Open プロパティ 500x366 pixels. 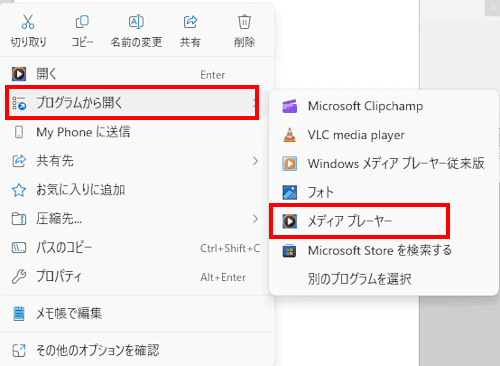[x=137, y=276]
